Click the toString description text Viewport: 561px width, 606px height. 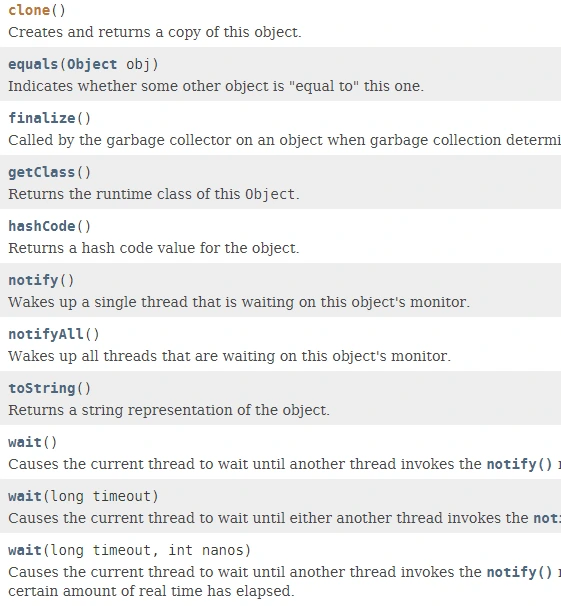(x=169, y=410)
